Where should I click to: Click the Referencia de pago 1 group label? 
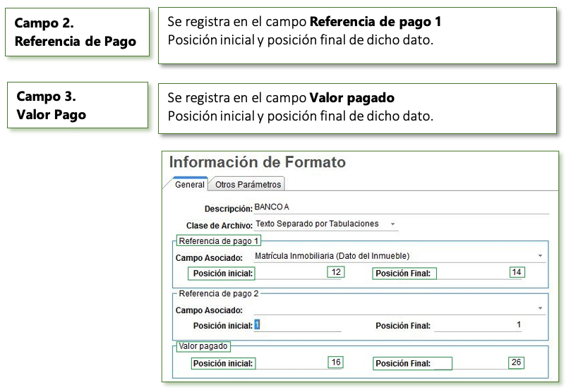click(x=209, y=240)
